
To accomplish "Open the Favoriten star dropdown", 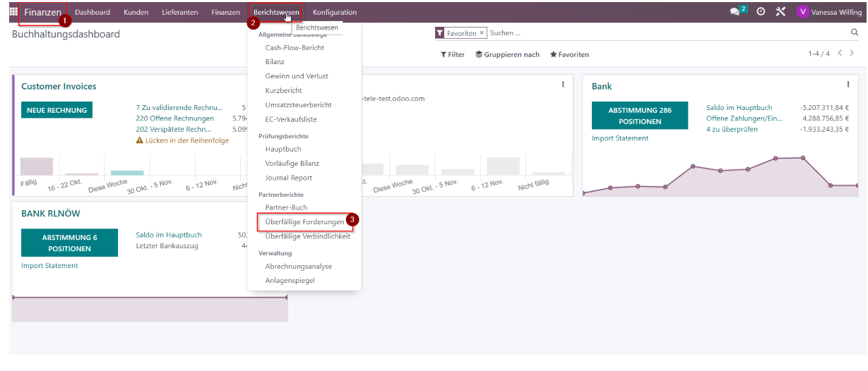I will (569, 54).
